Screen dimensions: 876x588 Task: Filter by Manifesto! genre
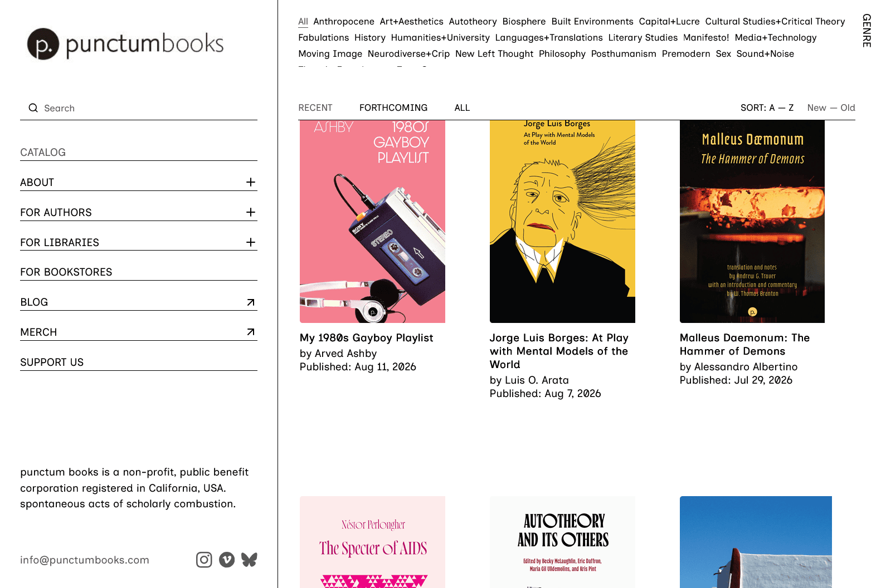coord(706,38)
